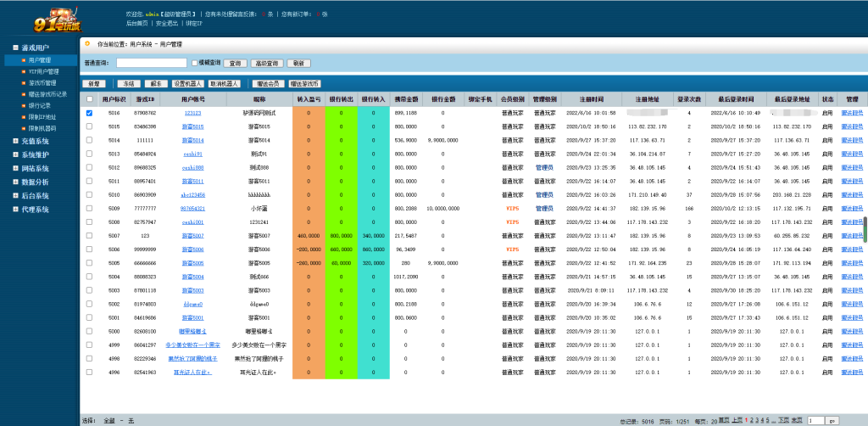
Task: Click the bullet icon beside 银行记录 in sidebar
Action: pyautogui.click(x=25, y=105)
